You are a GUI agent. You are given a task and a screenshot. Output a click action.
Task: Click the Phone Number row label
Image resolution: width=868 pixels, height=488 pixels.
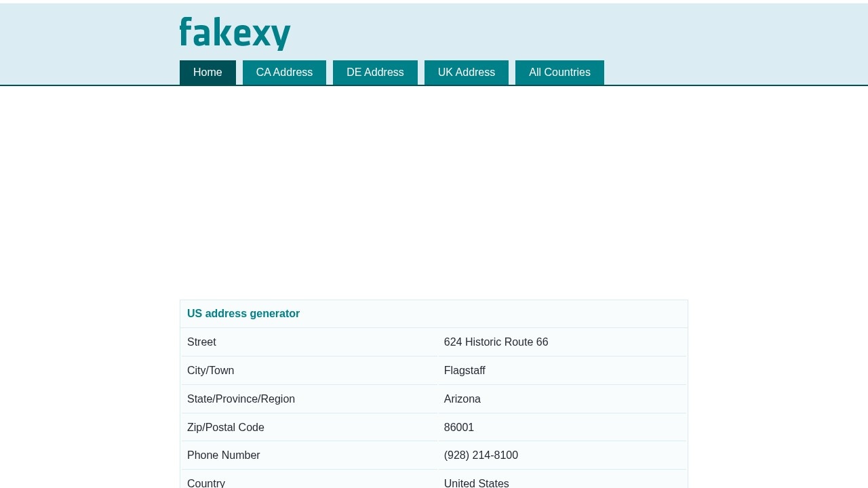click(x=224, y=455)
